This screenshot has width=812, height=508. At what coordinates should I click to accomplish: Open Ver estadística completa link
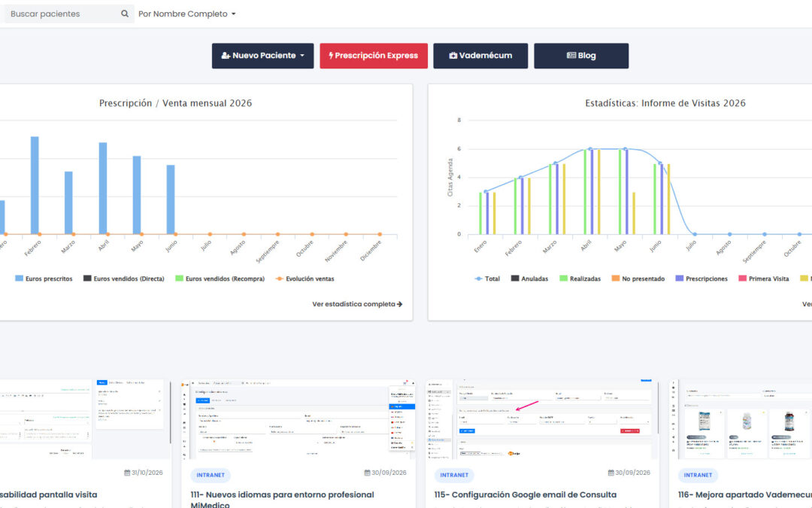pos(357,304)
